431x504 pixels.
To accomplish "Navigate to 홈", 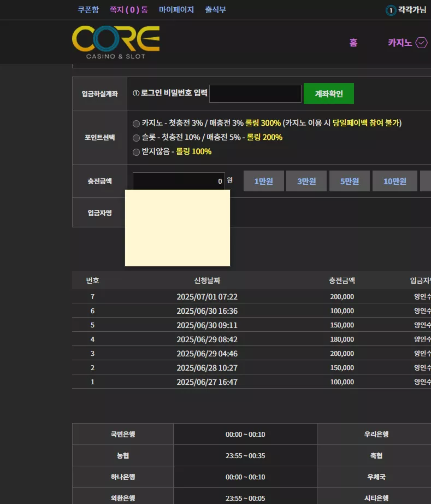I will tap(353, 43).
